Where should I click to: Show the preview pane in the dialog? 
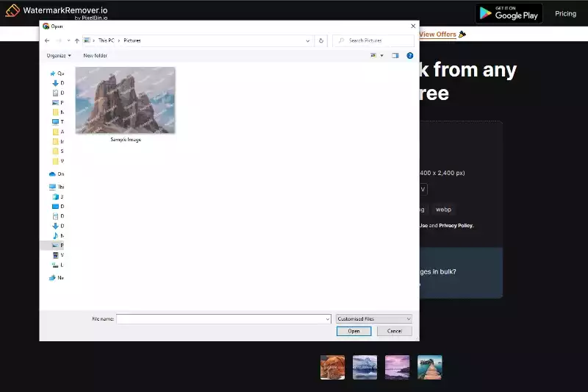coord(395,55)
